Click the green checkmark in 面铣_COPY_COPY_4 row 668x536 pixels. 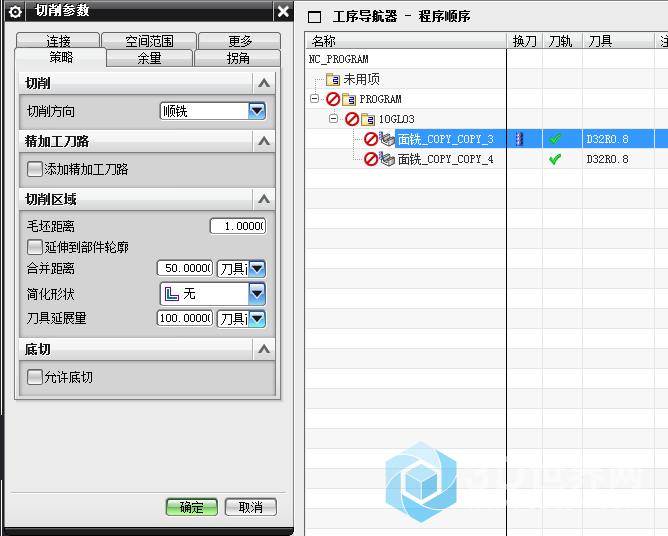pos(555,159)
